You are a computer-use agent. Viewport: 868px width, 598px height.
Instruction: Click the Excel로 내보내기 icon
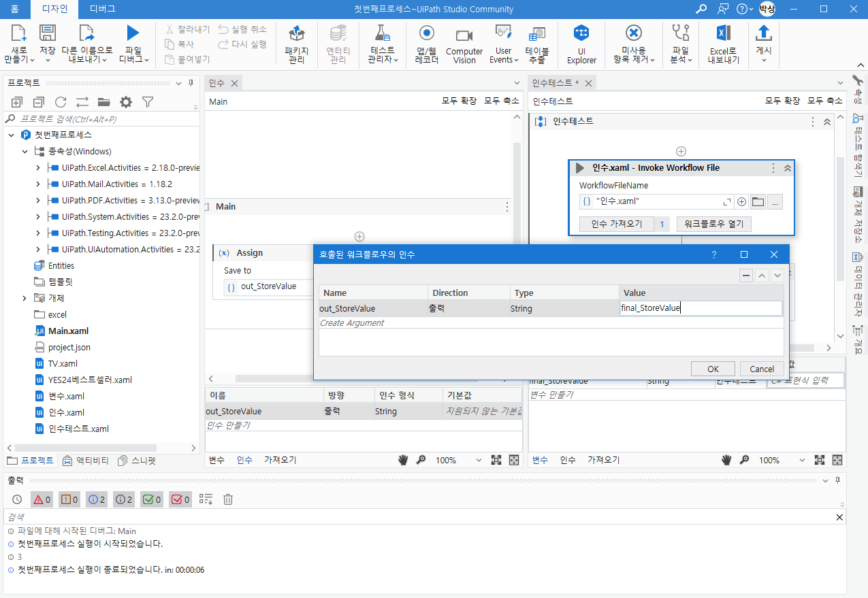pyautogui.click(x=724, y=33)
